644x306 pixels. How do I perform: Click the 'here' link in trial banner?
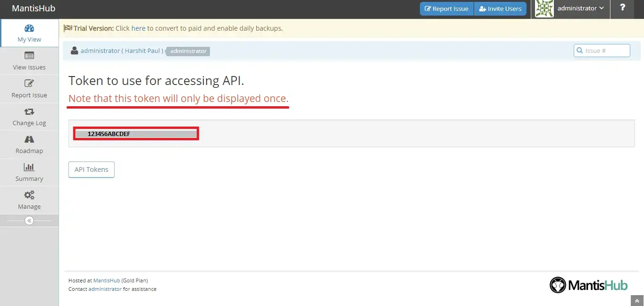[138, 28]
